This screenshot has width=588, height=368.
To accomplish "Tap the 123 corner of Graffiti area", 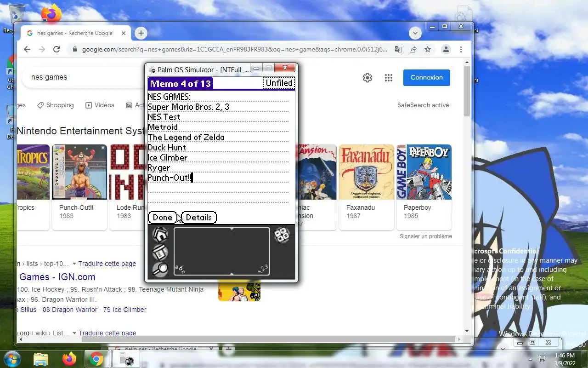I will pos(263,269).
